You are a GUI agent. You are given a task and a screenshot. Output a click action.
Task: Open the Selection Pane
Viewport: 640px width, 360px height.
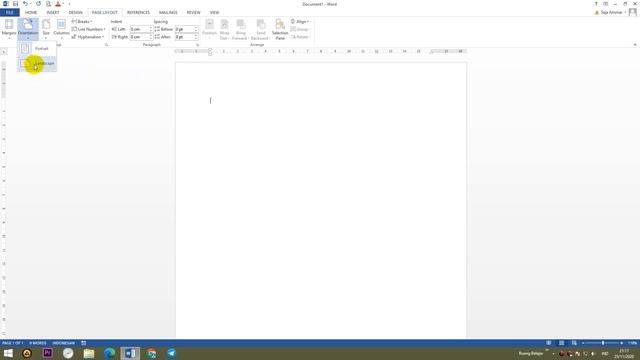coord(280,29)
